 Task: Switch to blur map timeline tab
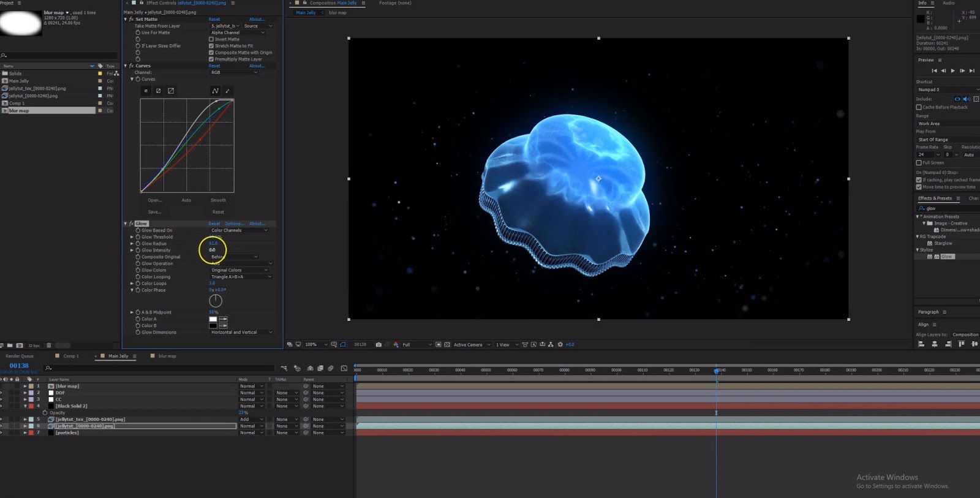pos(167,356)
